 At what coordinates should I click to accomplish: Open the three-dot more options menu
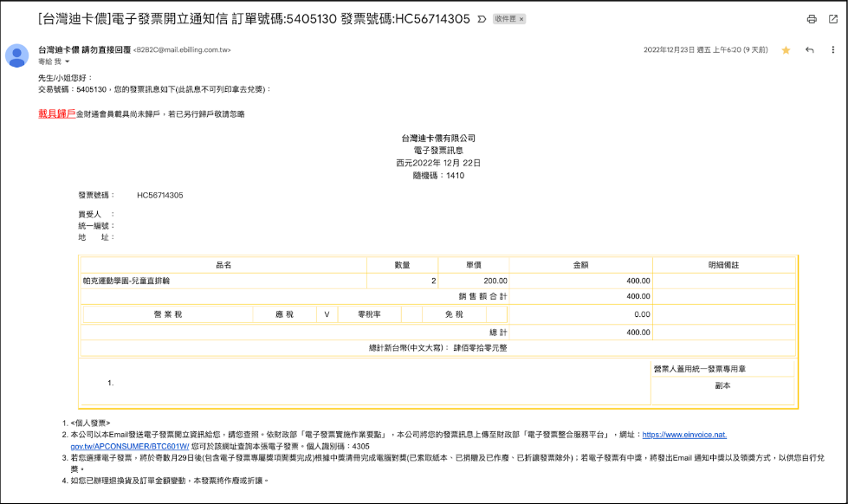(x=833, y=49)
